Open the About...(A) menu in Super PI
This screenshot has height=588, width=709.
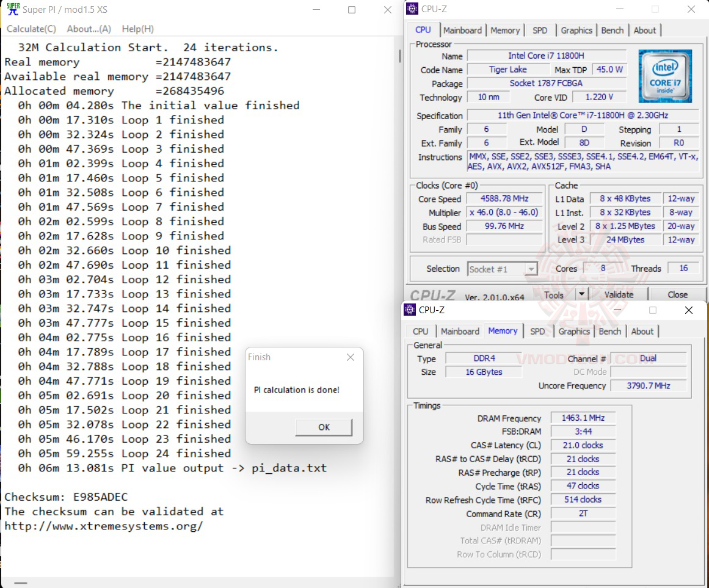[x=89, y=29]
